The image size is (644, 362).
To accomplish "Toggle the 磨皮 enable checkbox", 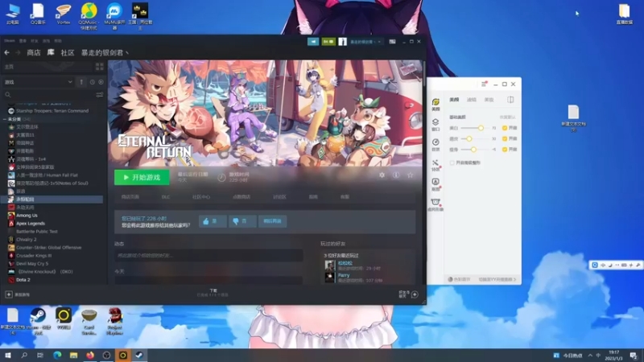I will click(x=505, y=138).
